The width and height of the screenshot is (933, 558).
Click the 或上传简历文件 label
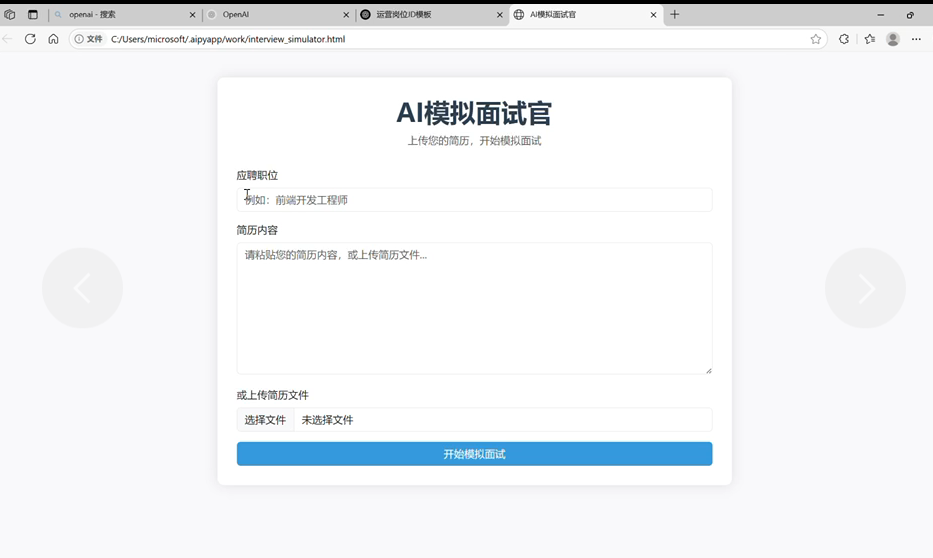point(273,395)
